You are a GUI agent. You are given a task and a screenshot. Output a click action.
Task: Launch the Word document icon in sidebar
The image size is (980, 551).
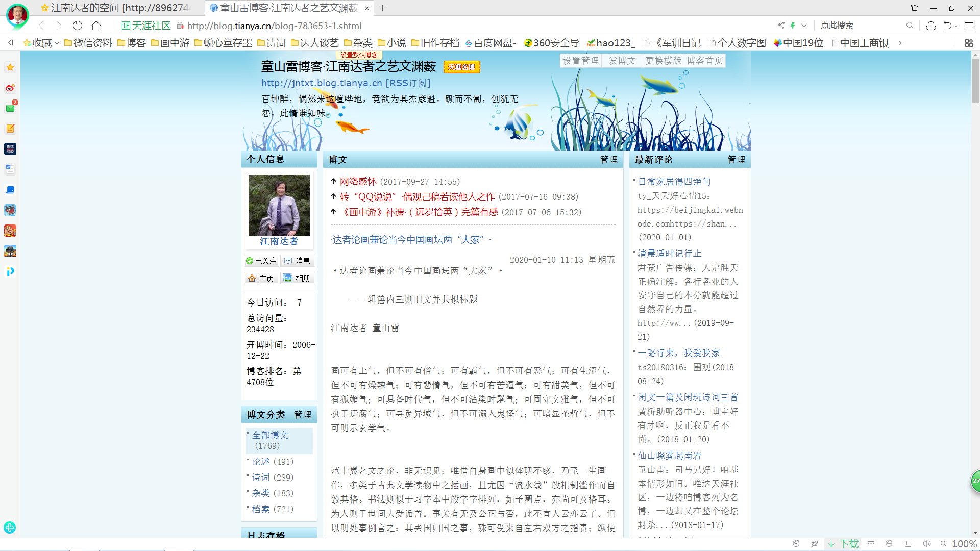10,169
